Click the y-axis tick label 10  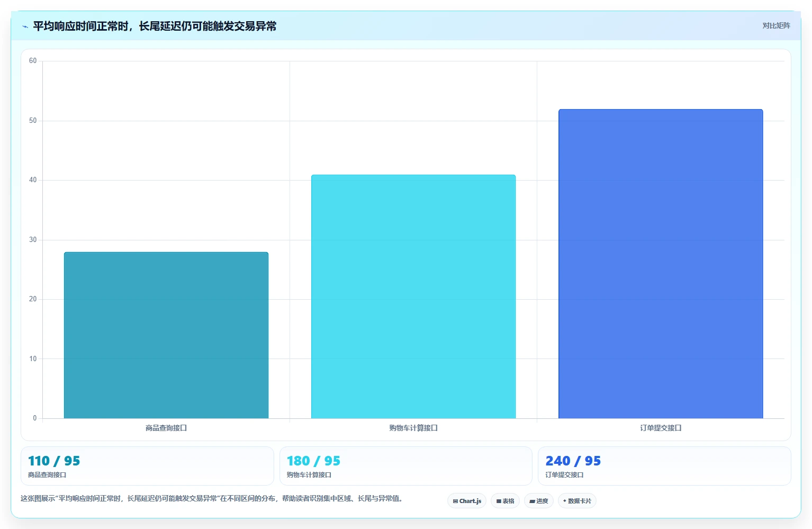(x=33, y=359)
